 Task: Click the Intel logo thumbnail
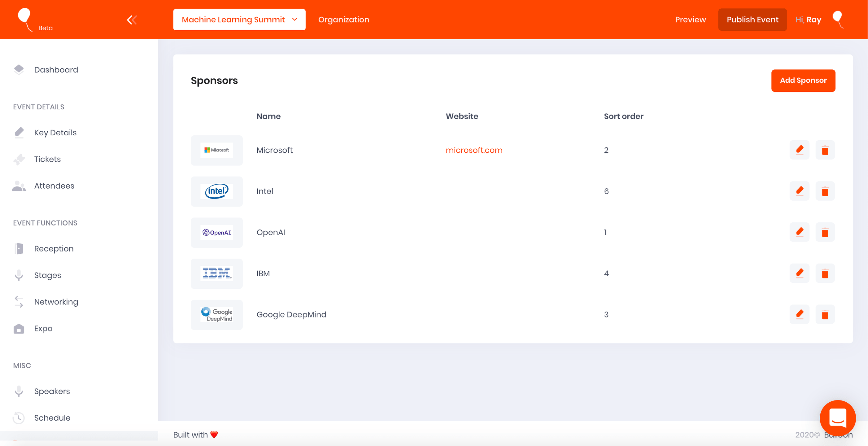[x=217, y=191]
